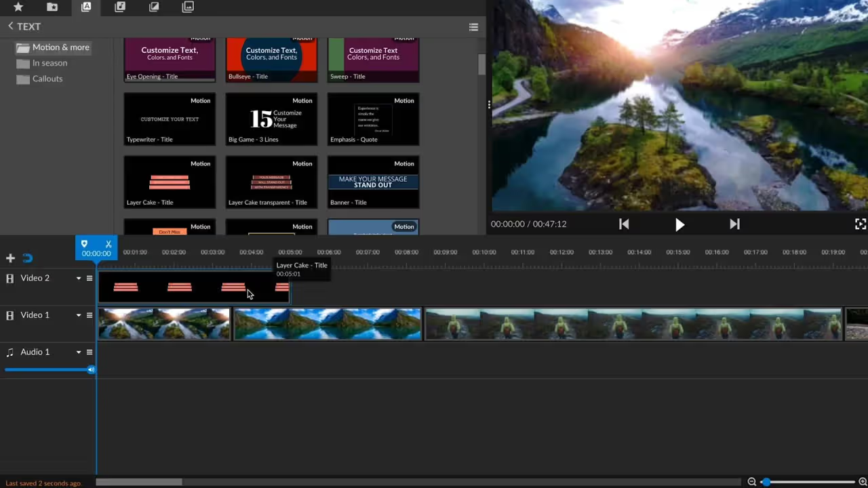868x488 pixels.
Task: Click the Favorites star icon
Action: click(x=18, y=7)
